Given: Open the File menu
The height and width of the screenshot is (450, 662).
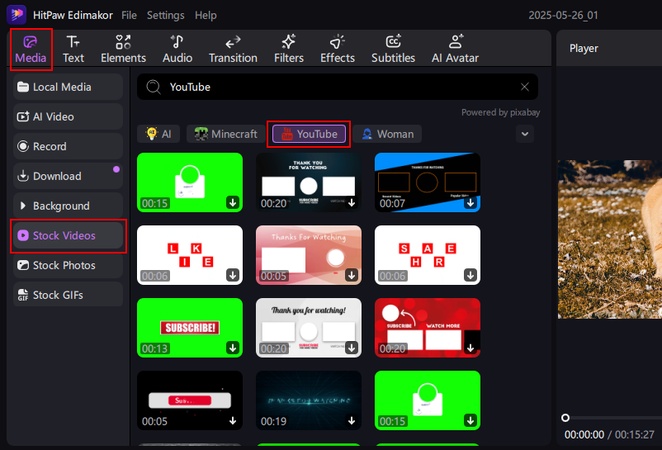Looking at the screenshot, I should pos(129,15).
